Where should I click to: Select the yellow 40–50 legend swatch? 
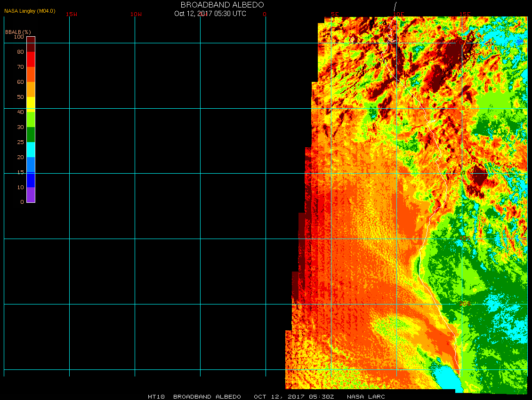click(31, 104)
